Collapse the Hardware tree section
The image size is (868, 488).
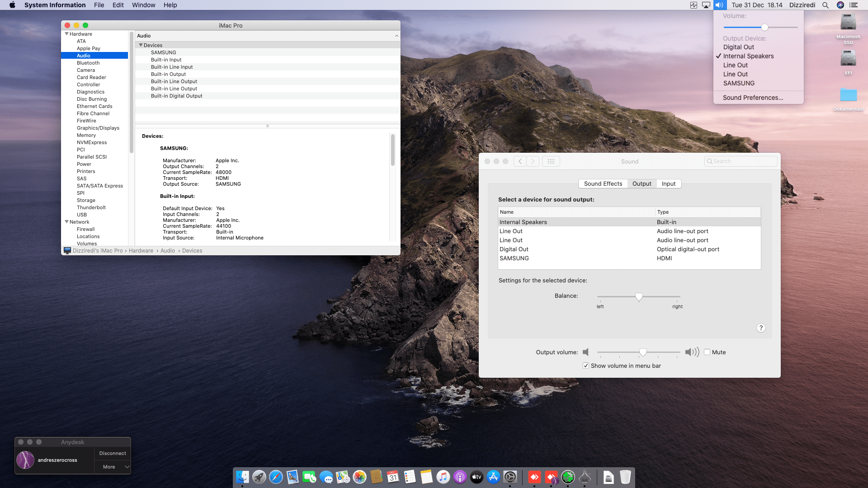67,34
